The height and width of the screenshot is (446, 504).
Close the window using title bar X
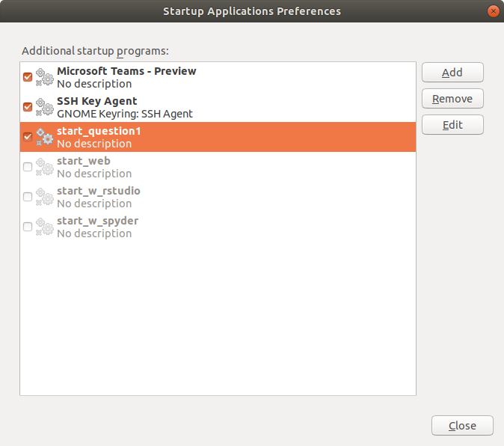click(x=492, y=11)
